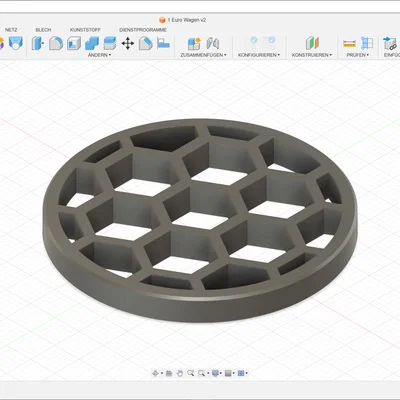Activate the Orbit navigation tool
Screen dimensions: 400x400
(x=155, y=373)
